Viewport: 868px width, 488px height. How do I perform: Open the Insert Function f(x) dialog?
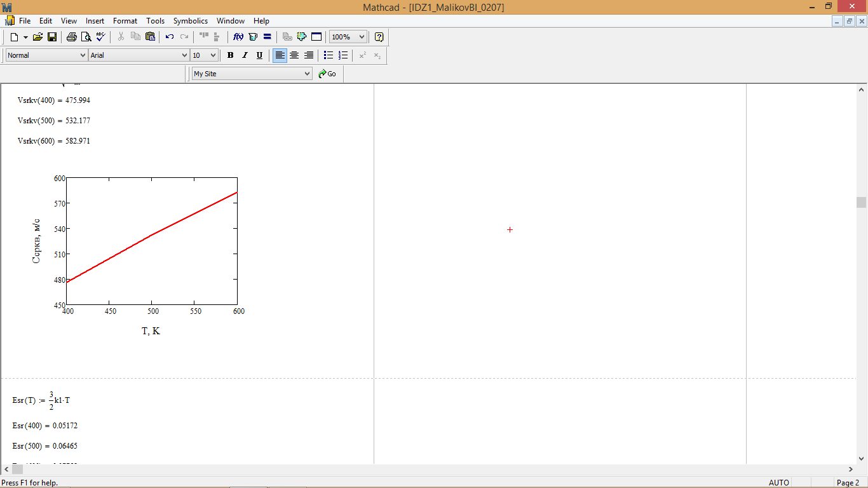click(x=238, y=37)
